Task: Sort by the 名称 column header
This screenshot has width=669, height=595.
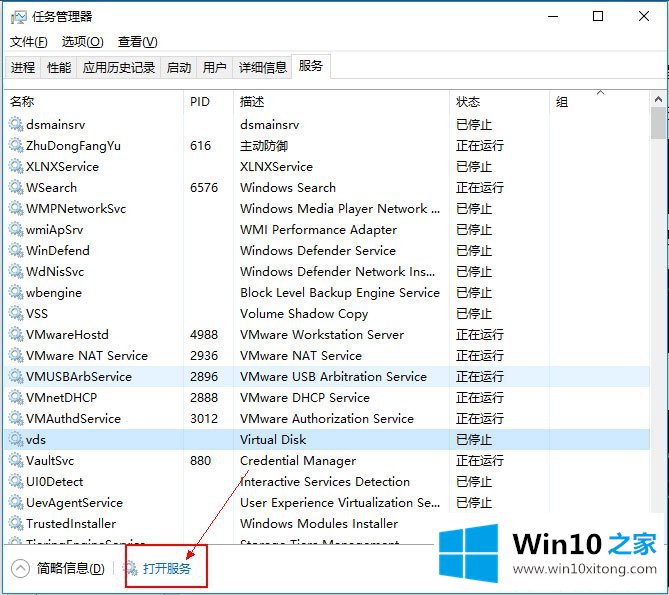Action: click(x=94, y=102)
